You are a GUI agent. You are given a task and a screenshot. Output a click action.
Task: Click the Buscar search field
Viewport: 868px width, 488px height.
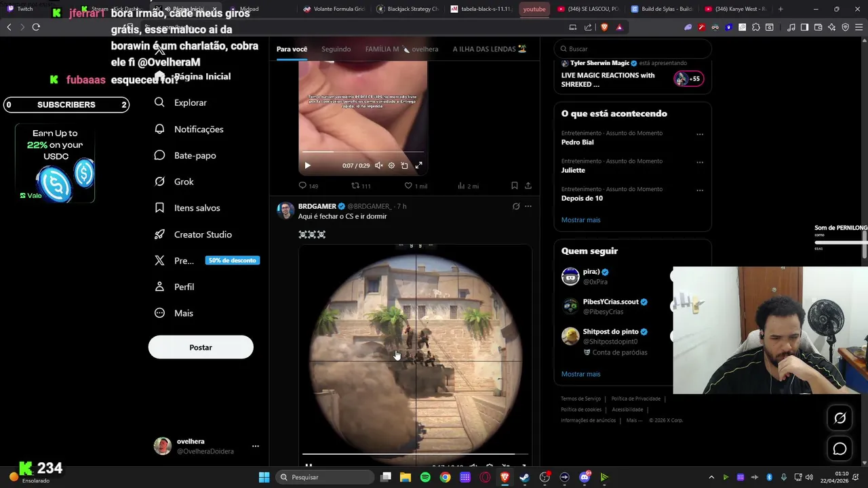(633, 49)
